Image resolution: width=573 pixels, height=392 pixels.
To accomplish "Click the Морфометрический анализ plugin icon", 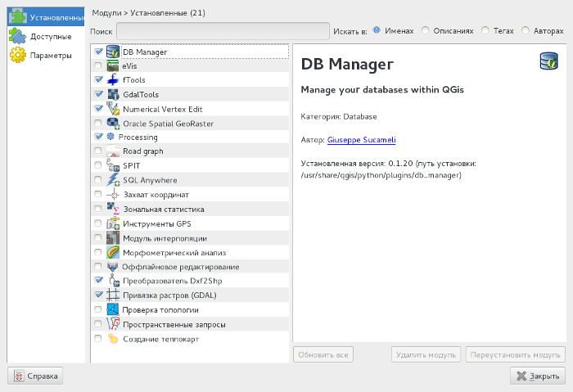I will click(x=113, y=252).
